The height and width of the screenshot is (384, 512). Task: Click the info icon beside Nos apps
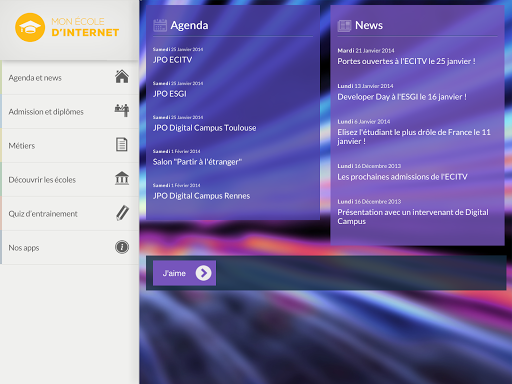(x=122, y=247)
